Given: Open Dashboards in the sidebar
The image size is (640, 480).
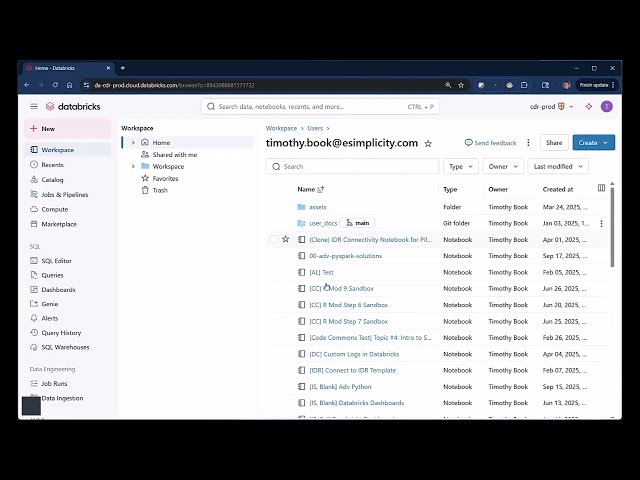Looking at the screenshot, I should click(x=58, y=290).
